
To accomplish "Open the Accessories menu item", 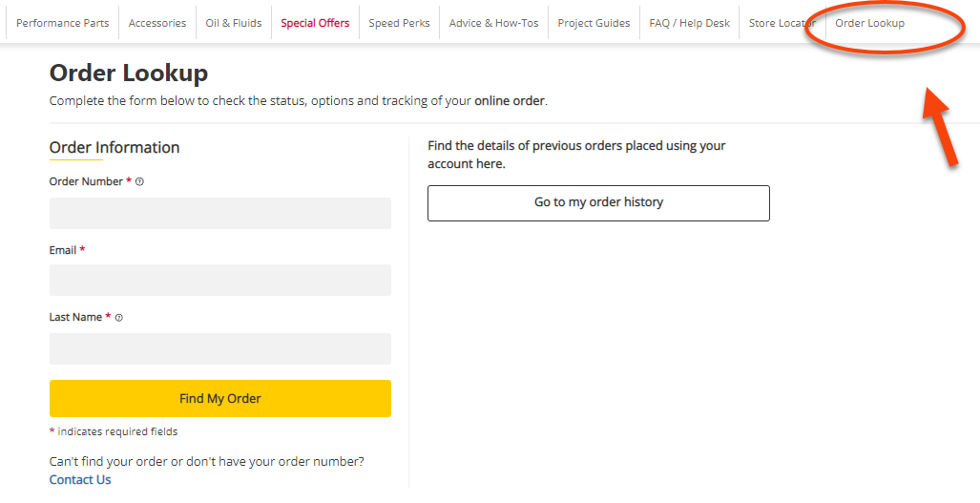I will pos(156,23).
